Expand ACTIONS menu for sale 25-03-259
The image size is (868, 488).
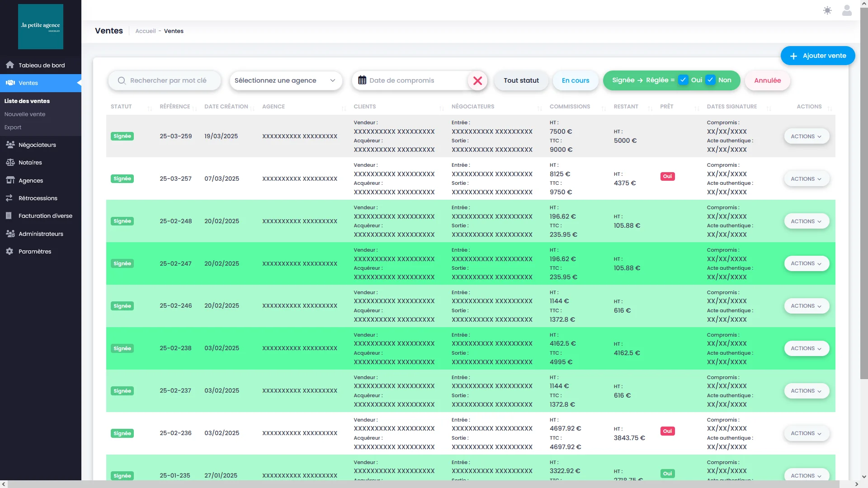(807, 136)
